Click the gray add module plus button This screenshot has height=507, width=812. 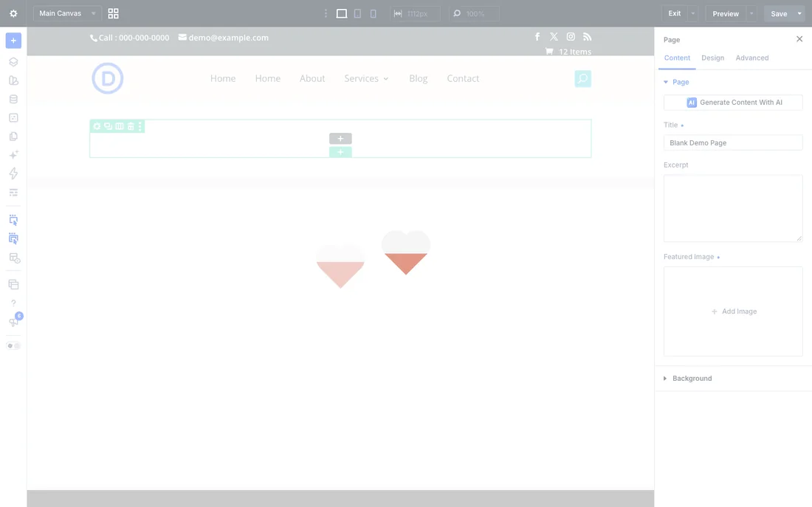[340, 138]
